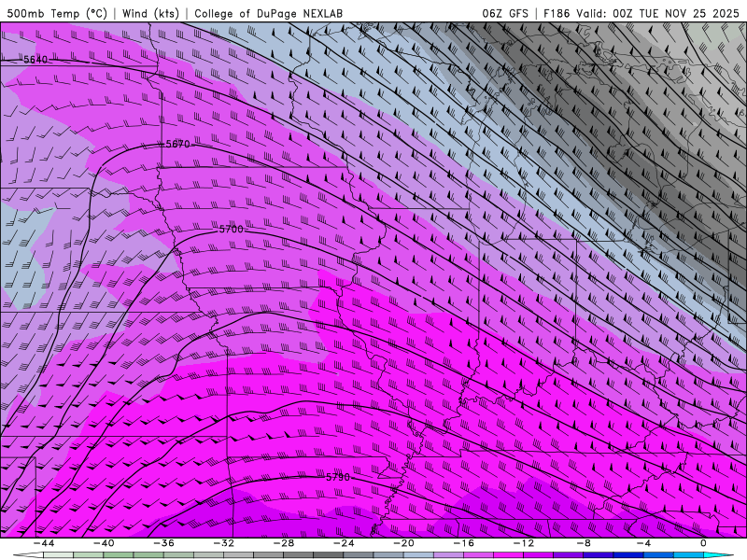Click the -40 color scale label
747x560 pixels.
(104, 543)
